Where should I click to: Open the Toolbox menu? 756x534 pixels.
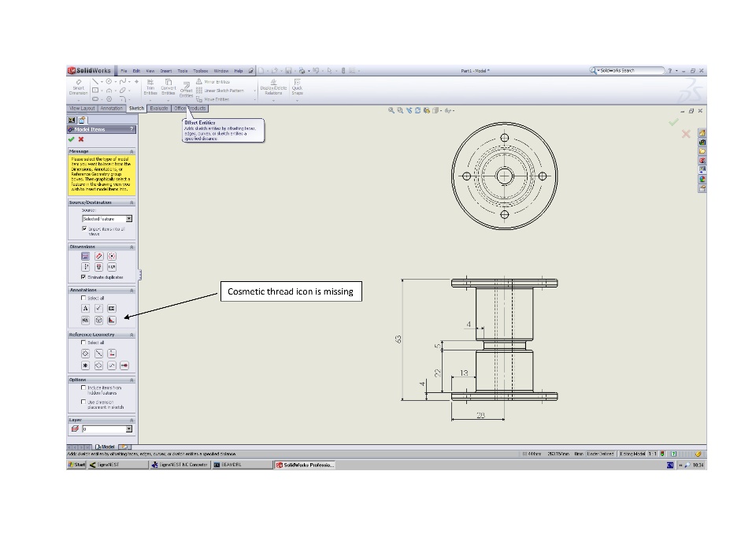[x=201, y=71]
